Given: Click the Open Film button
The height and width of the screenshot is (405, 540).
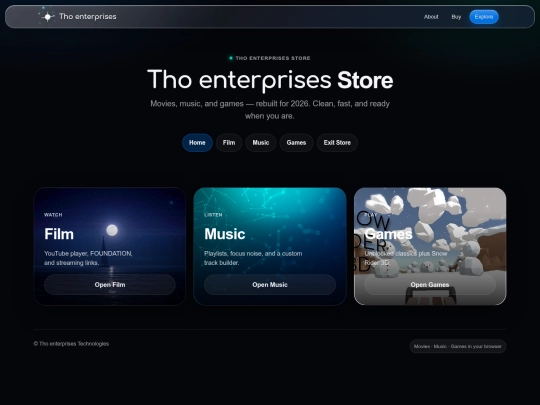Looking at the screenshot, I should coord(110,284).
